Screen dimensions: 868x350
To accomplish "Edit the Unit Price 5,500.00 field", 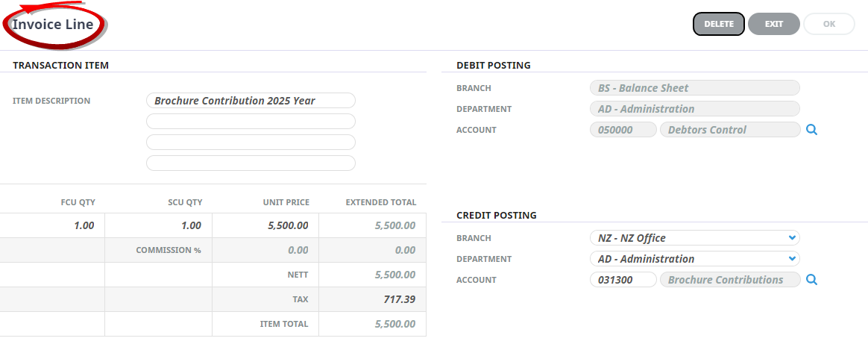I will point(265,225).
